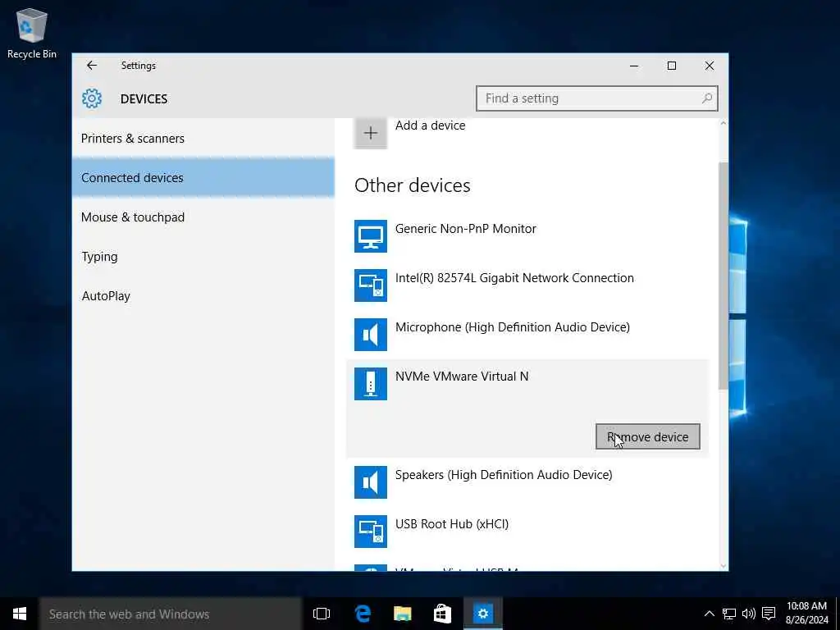Click the Intel 82574L network connection icon
This screenshot has width=840, height=630.
(371, 285)
